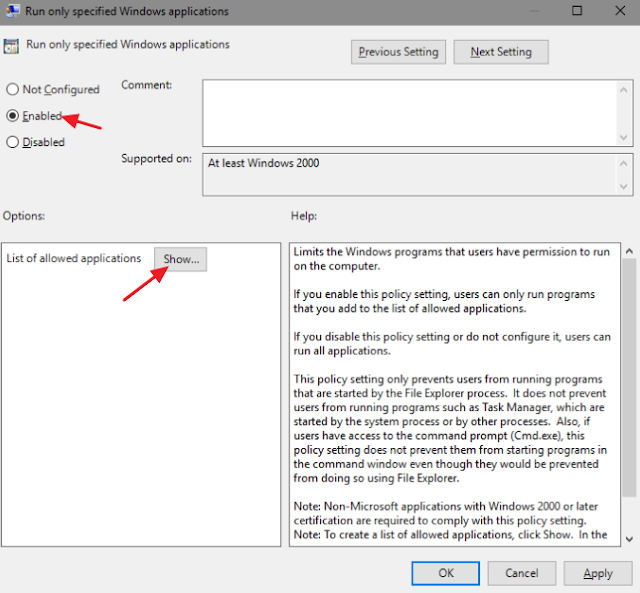The width and height of the screenshot is (640, 593).
Task: Click the 'Supported on:' label
Action: pos(156,158)
